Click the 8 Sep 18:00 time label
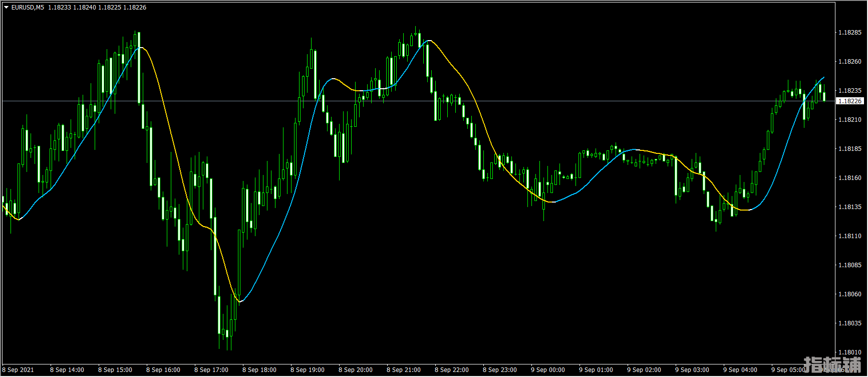The width and height of the screenshot is (868, 377). tap(259, 370)
